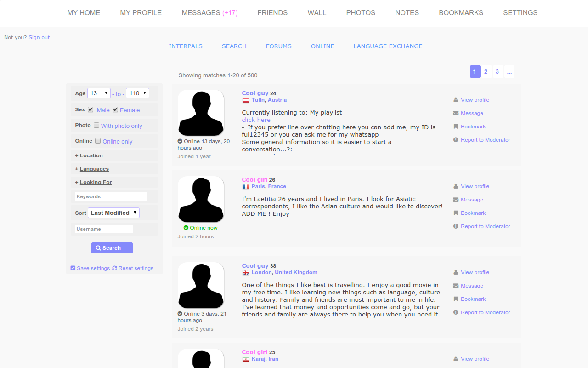This screenshot has height=368, width=588.
Task: Switch to FRIENDS tab
Action: (272, 13)
